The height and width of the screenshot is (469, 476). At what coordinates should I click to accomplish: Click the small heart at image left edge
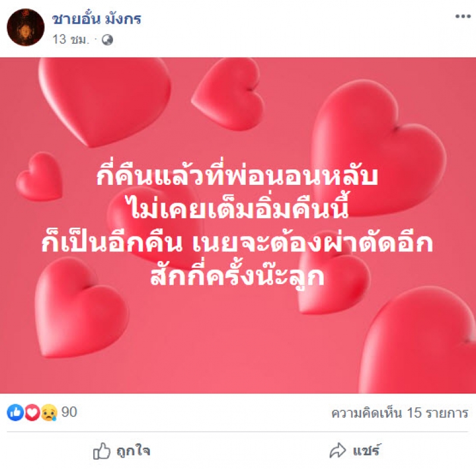pos(39,177)
